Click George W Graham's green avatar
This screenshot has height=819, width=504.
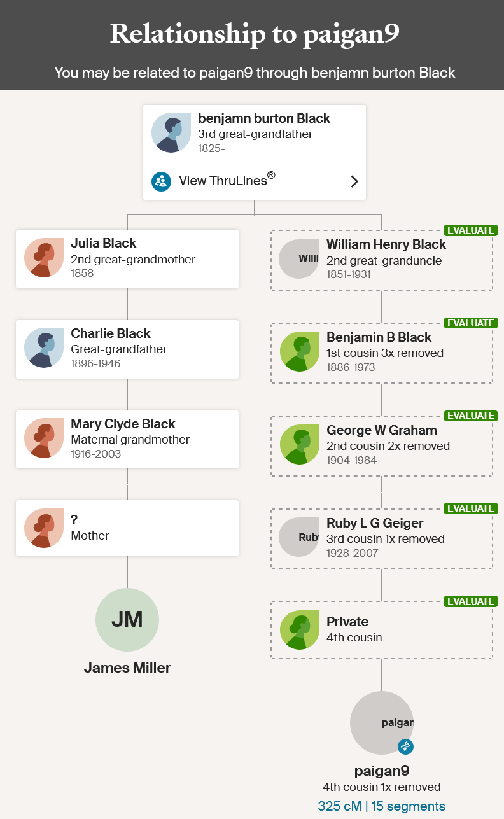[x=300, y=444]
